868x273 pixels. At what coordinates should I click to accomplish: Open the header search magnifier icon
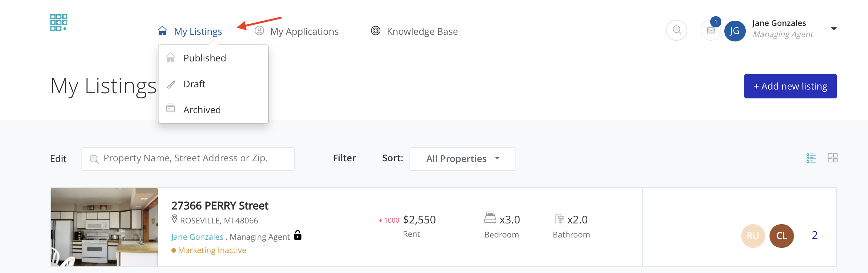coord(677,30)
